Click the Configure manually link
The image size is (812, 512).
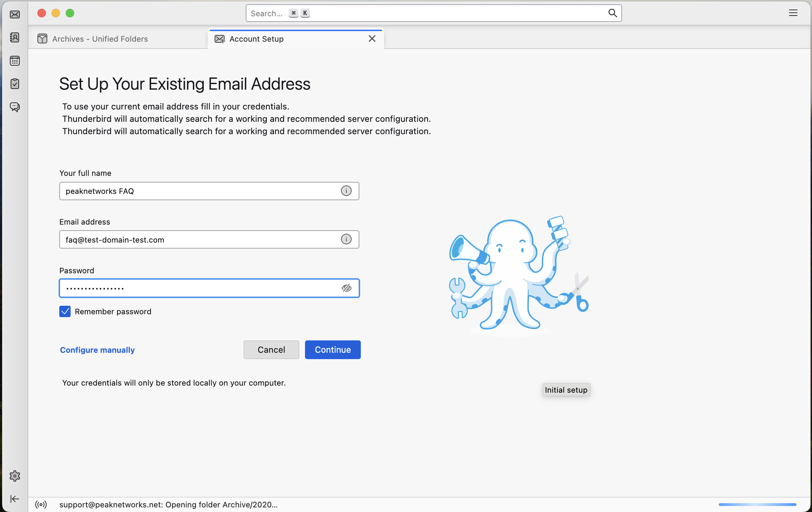point(97,350)
